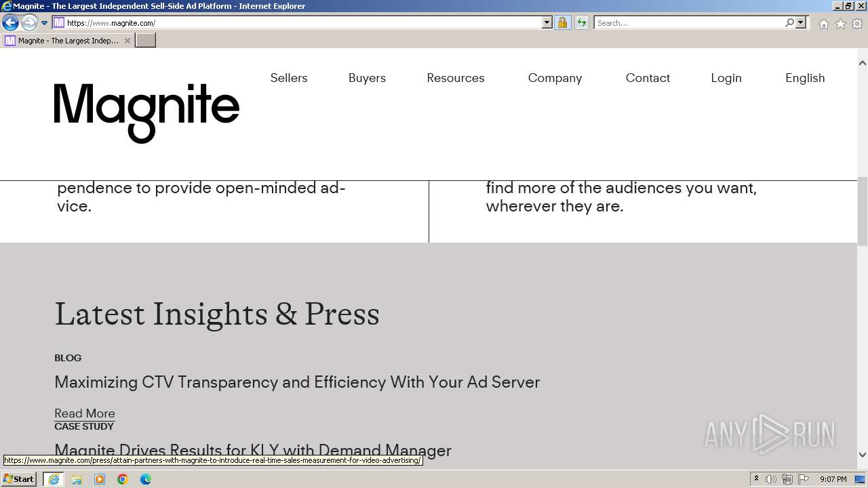Open Favorites star icon
The image size is (868, 488).
point(840,24)
